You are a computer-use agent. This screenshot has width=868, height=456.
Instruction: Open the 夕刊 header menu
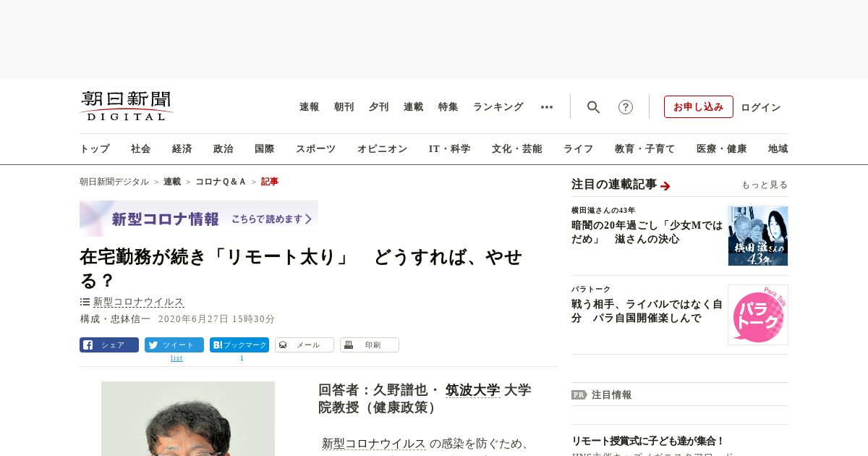[379, 107]
